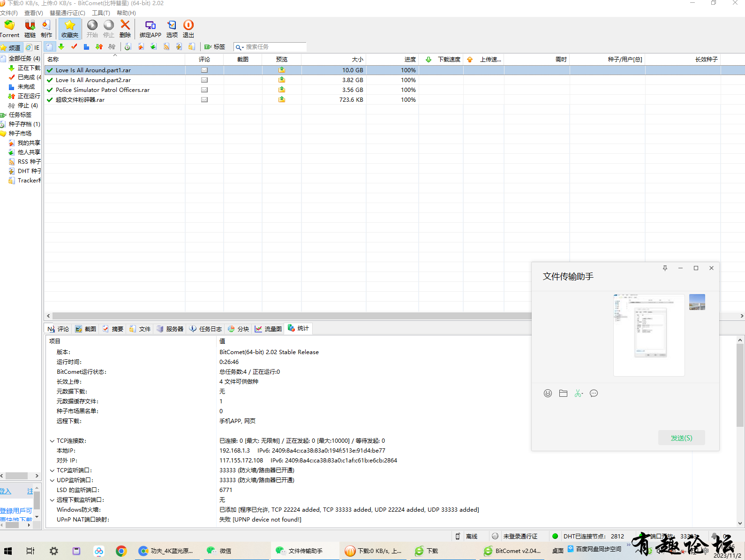745x560 pixels.
Task: Open Chrome from the Windows taskbar
Action: pyautogui.click(x=121, y=551)
